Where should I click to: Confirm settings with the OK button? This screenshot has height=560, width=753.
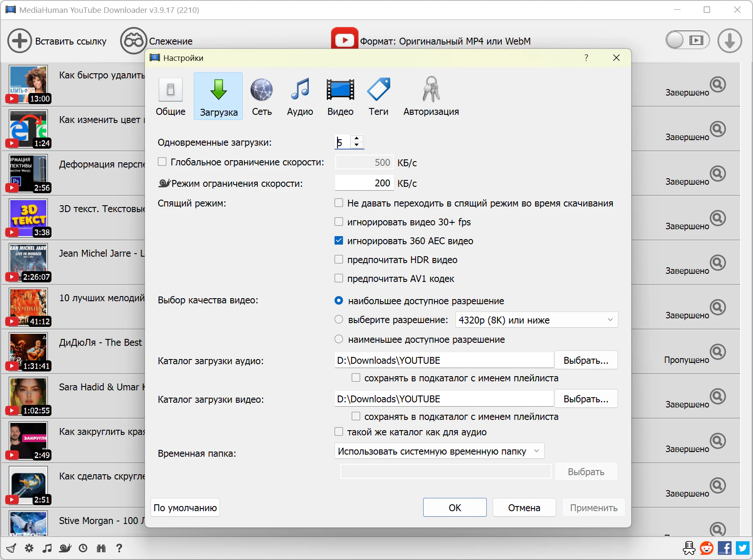pyautogui.click(x=455, y=508)
